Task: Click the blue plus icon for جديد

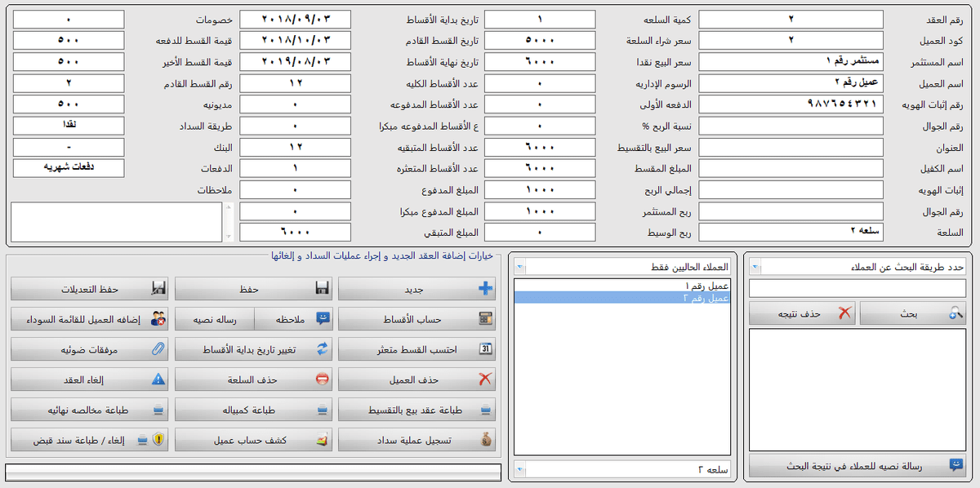Action: click(485, 289)
